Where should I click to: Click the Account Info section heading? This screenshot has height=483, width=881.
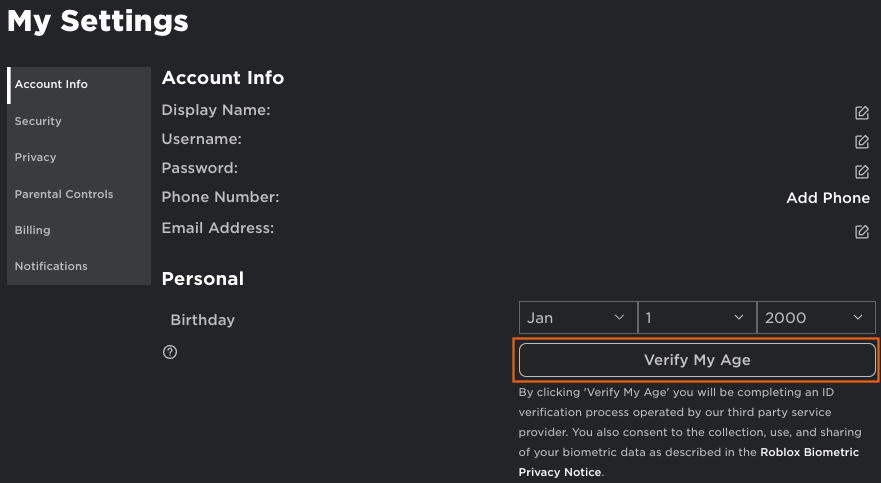223,78
